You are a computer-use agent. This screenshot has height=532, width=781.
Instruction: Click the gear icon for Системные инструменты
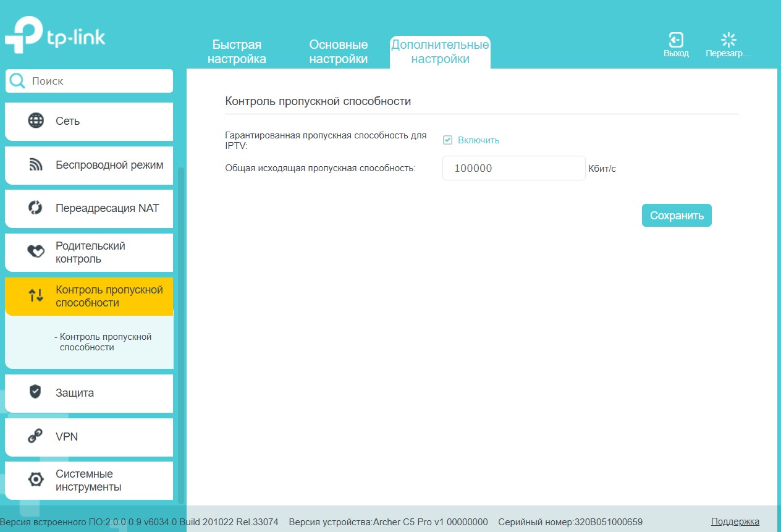(36, 480)
